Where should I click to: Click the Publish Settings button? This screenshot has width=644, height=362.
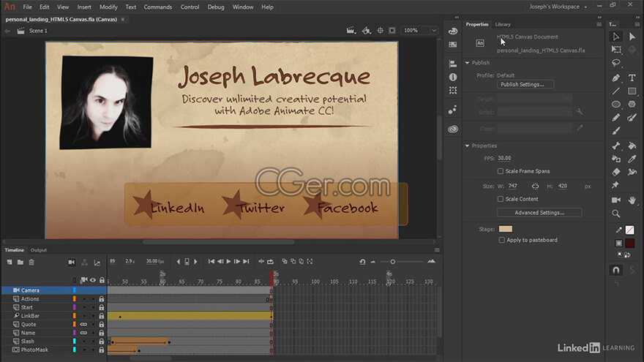click(525, 85)
